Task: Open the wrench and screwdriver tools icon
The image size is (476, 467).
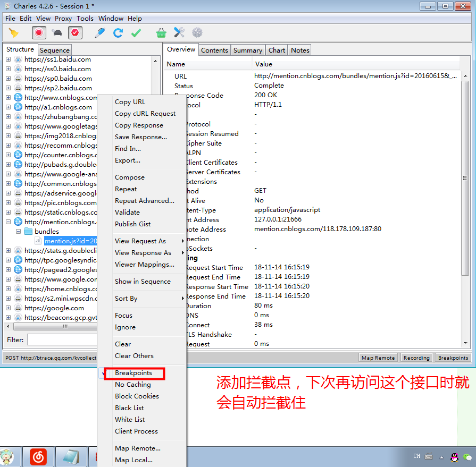Action: click(179, 32)
